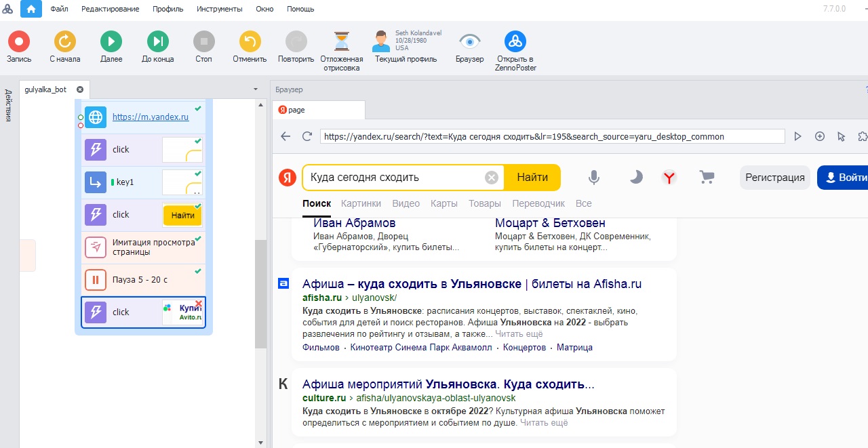
Task: Open the Профиль menu
Action: pyautogui.click(x=168, y=9)
